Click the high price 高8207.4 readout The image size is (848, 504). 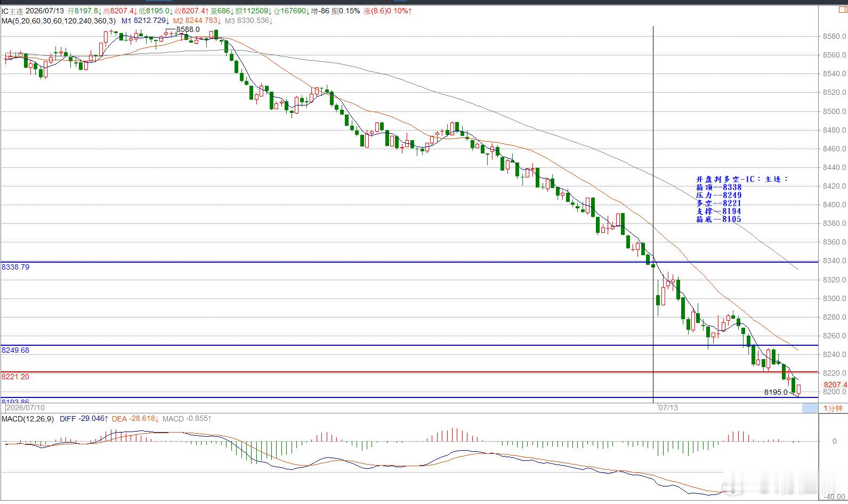(x=120, y=11)
